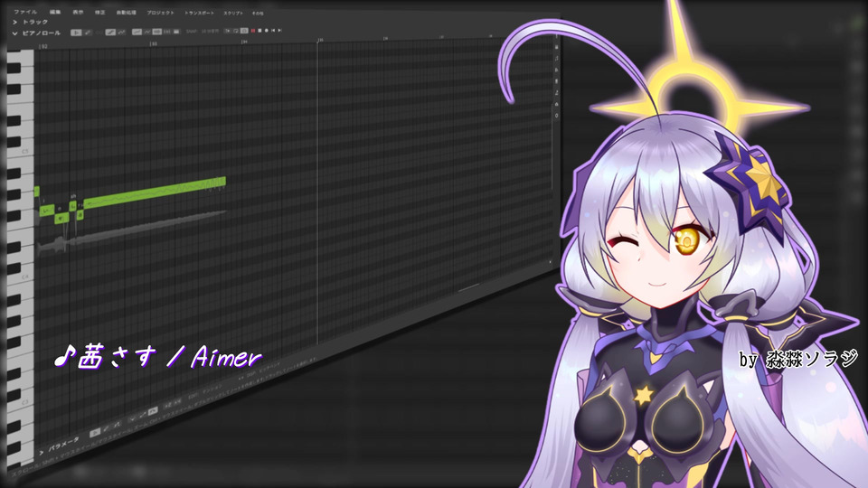Skip to the next position
Viewport: 868px width, 488px height.
(x=279, y=31)
